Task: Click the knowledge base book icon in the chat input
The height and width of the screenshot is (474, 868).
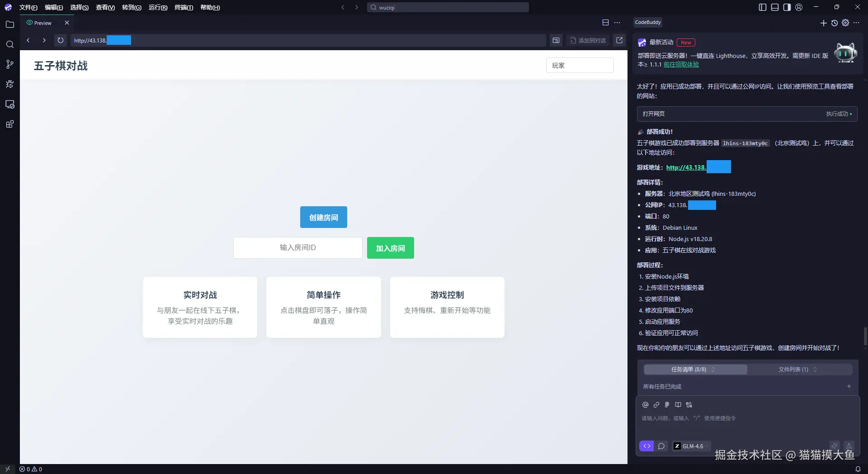Action: pos(678,405)
